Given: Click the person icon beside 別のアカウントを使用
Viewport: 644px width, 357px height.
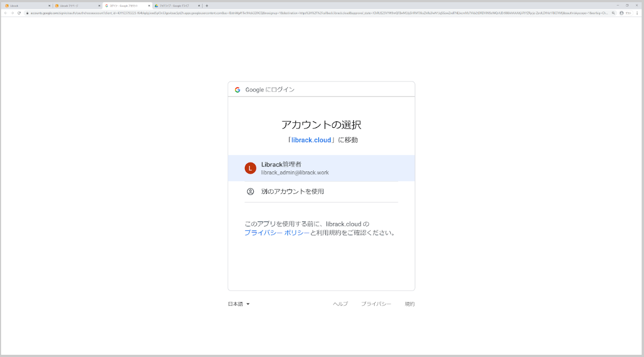Looking at the screenshot, I should click(x=251, y=191).
